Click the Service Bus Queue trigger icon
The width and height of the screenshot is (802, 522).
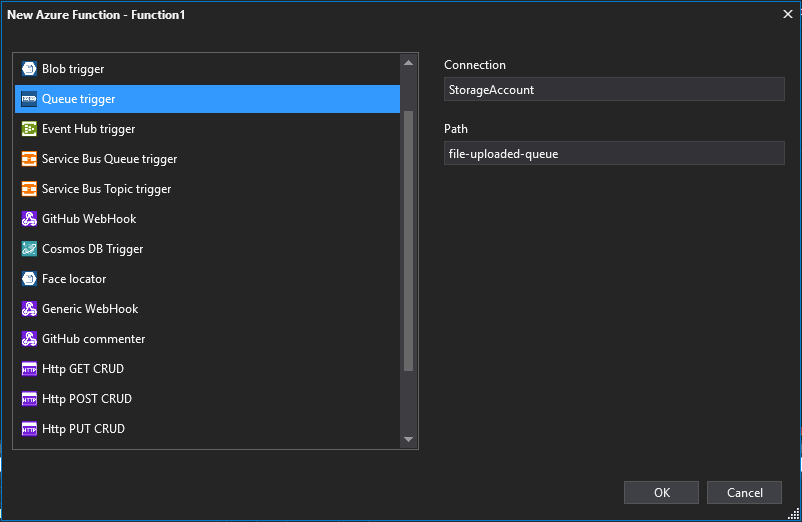coord(29,159)
